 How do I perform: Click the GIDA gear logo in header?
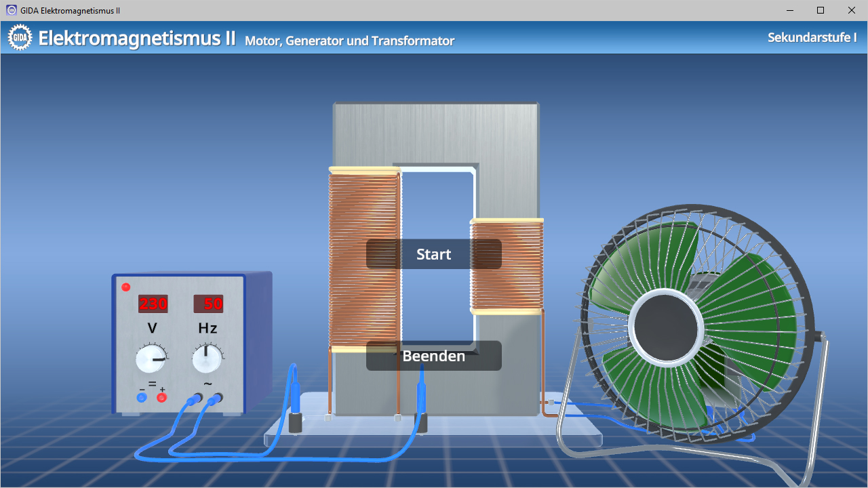(x=20, y=38)
